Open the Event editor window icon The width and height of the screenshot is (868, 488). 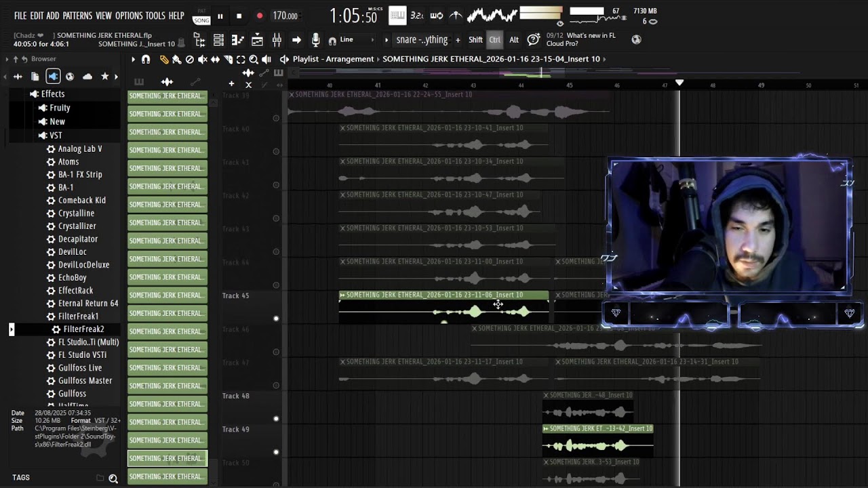click(257, 40)
